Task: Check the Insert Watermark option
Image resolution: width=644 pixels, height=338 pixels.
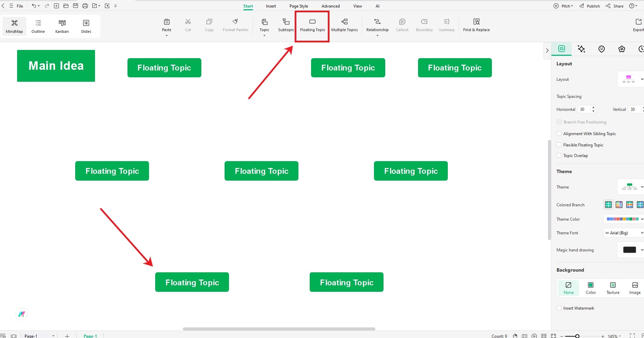Action: coord(559,308)
